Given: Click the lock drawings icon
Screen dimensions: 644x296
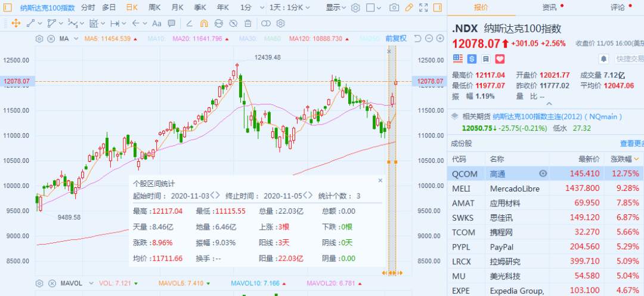Looking at the screenshot, I should [x=218, y=23].
